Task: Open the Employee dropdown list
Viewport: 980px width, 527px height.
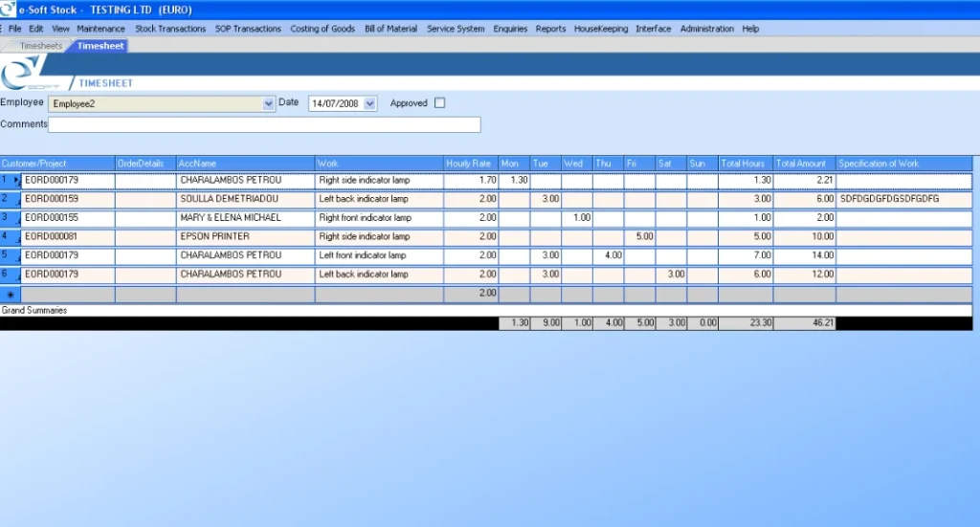Action: tap(268, 103)
